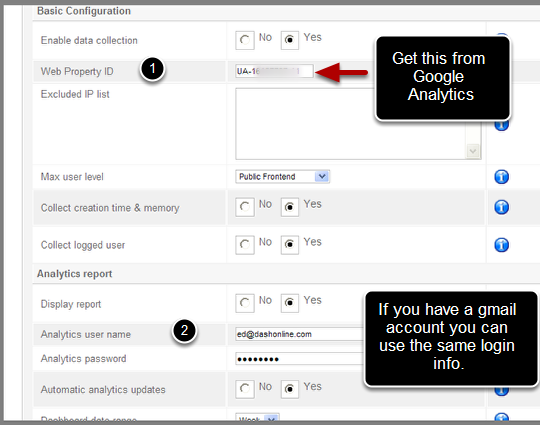This screenshot has width=540, height=425.
Task: Select Yes for Enable data collection
Action: (x=290, y=40)
